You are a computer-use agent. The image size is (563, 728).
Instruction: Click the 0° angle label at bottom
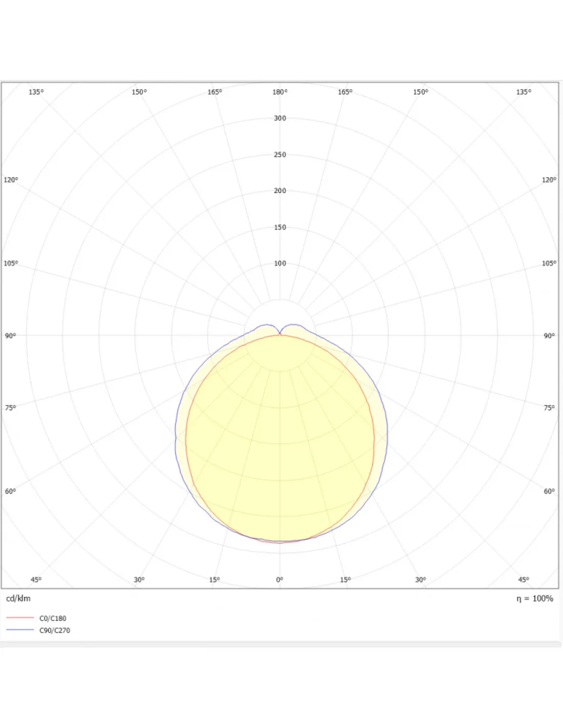(279, 580)
